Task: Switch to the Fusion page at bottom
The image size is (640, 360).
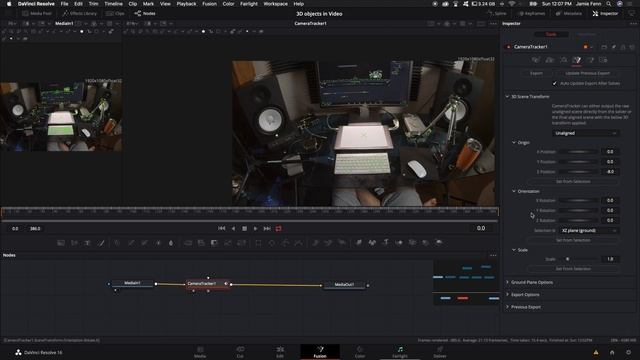Action: pos(320,352)
